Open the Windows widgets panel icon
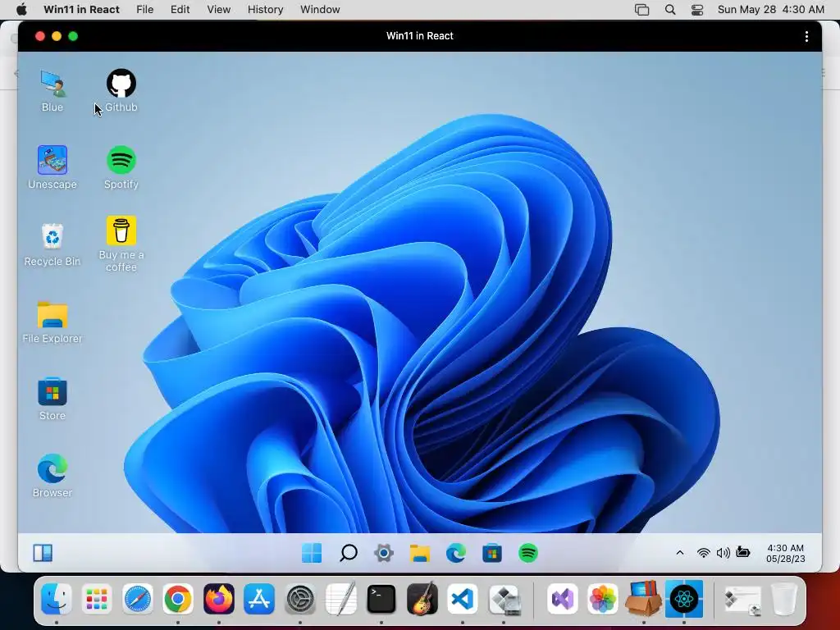This screenshot has height=630, width=840. [x=43, y=553]
